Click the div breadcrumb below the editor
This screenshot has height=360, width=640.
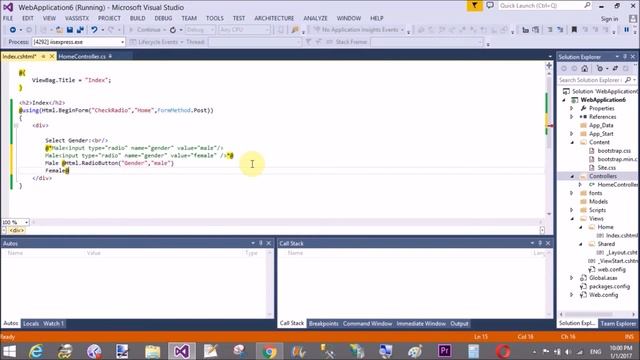(x=17, y=231)
